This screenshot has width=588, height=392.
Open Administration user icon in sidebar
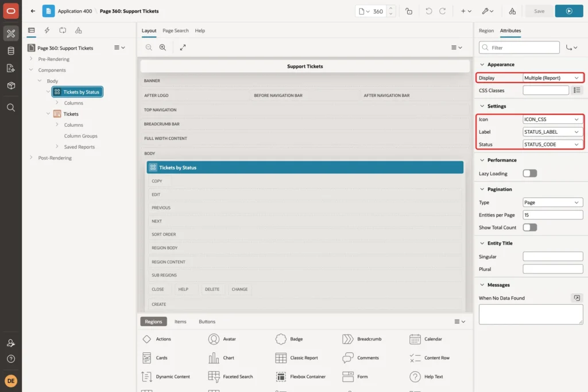tap(11, 343)
